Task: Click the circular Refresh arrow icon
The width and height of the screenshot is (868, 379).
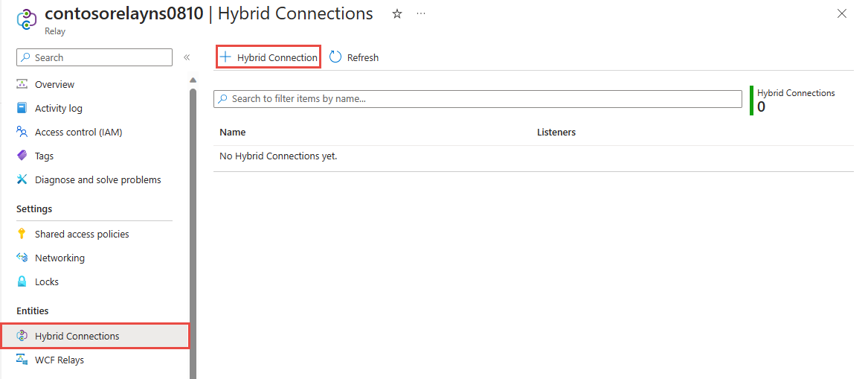Action: (x=335, y=57)
